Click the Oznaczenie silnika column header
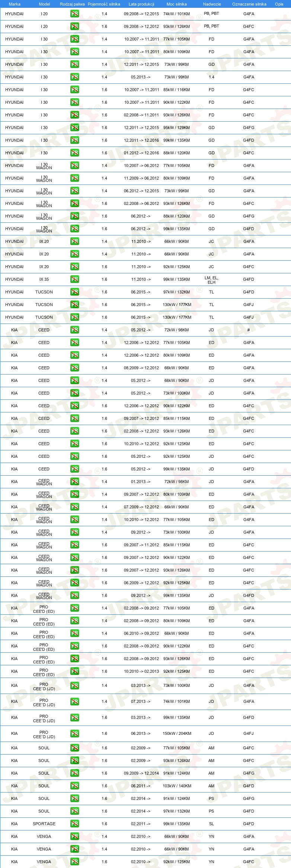This screenshot has width=291, height=868. [x=249, y=4]
